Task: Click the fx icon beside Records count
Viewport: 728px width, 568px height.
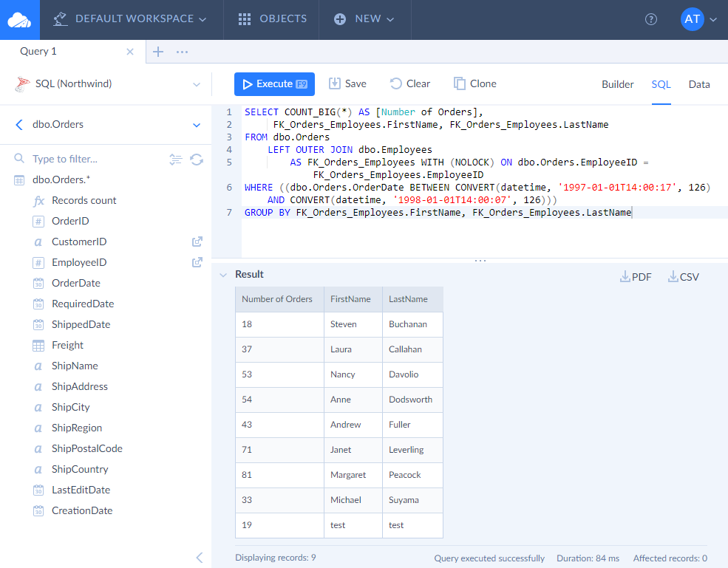Action: [38, 201]
